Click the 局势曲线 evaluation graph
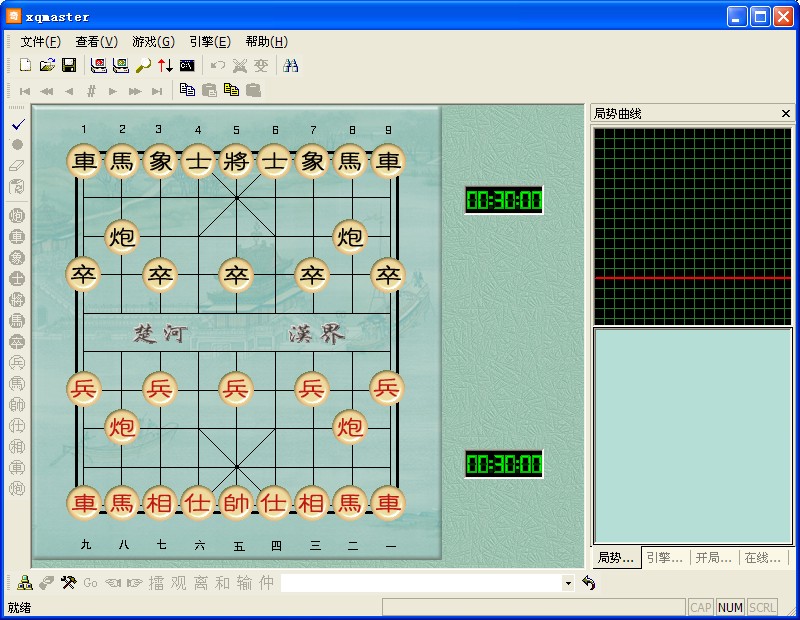 pyautogui.click(x=692, y=226)
